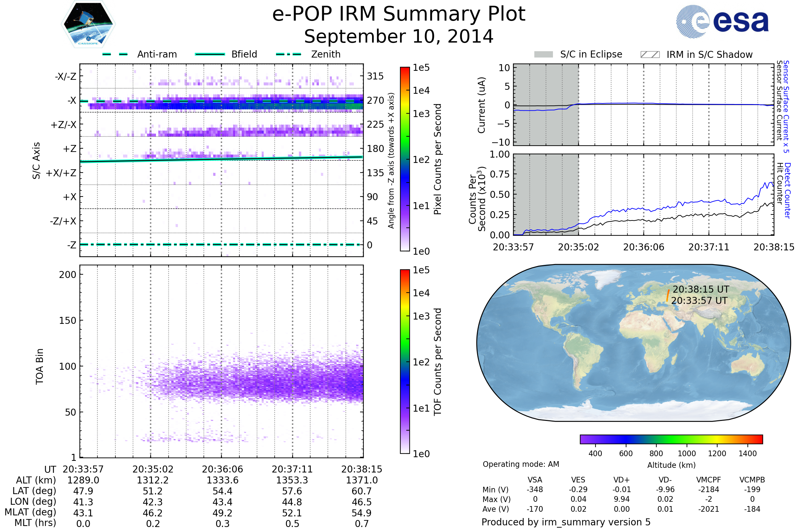The height and width of the screenshot is (532, 798).
Task: Click the IRM in S/C Shadow hatched swatch
Action: click(x=650, y=55)
